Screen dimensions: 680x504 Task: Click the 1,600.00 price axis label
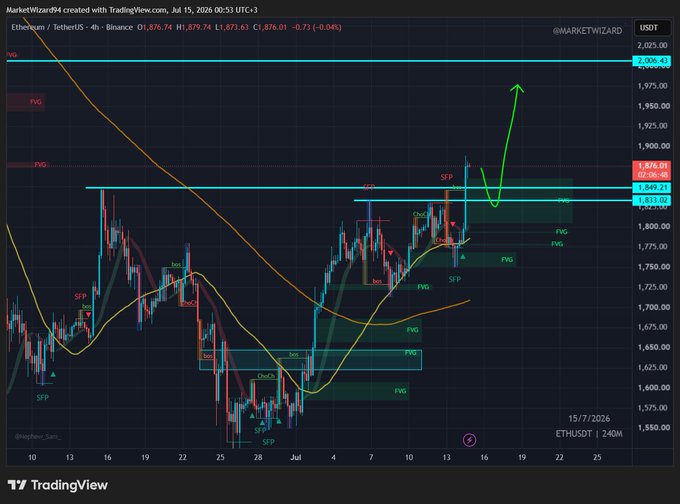click(x=652, y=387)
